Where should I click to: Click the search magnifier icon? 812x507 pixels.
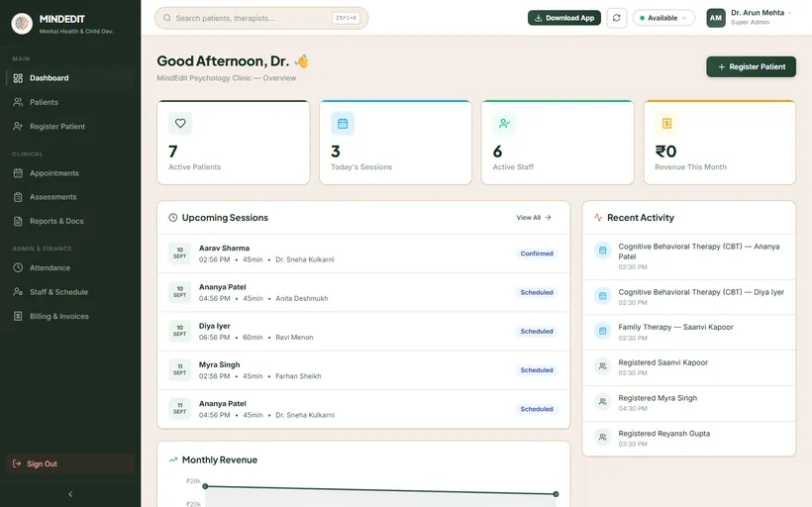(x=167, y=18)
